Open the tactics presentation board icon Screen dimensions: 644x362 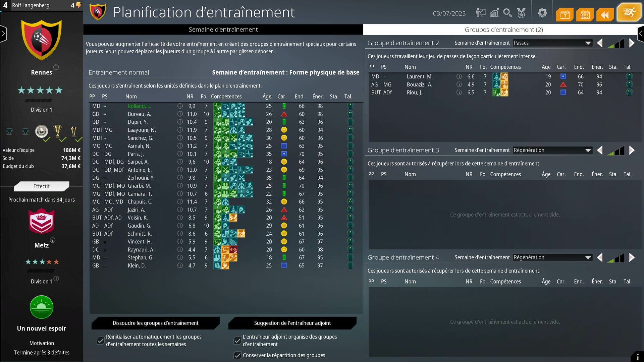point(481,13)
